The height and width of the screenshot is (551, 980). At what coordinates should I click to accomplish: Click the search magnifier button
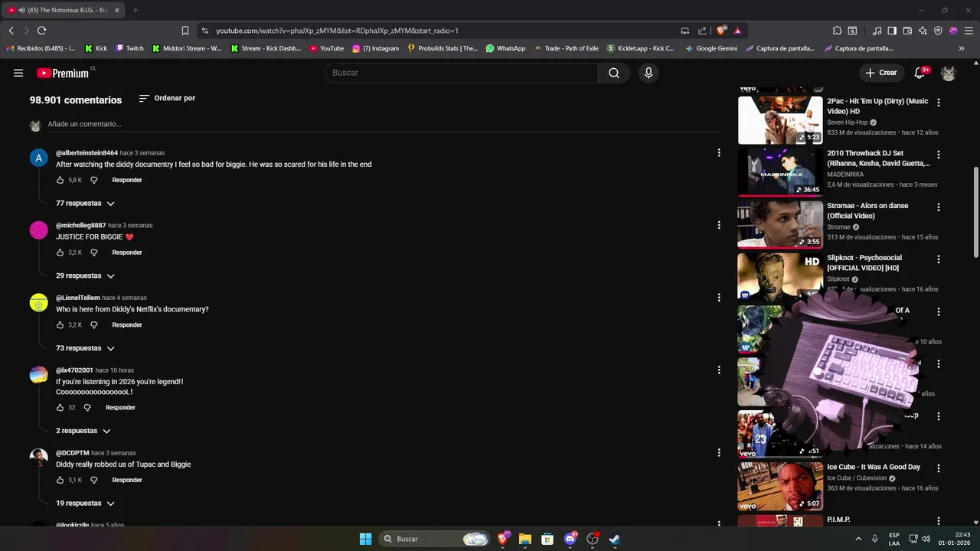[614, 73]
